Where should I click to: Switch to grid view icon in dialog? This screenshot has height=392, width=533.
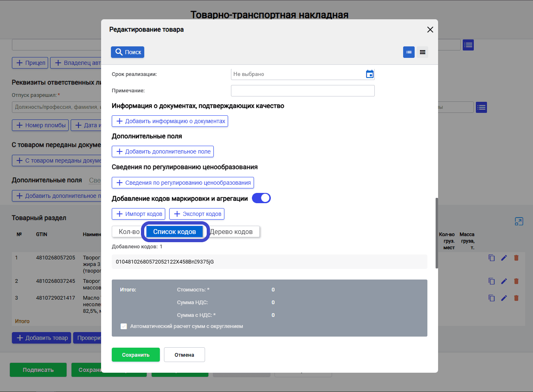click(422, 52)
